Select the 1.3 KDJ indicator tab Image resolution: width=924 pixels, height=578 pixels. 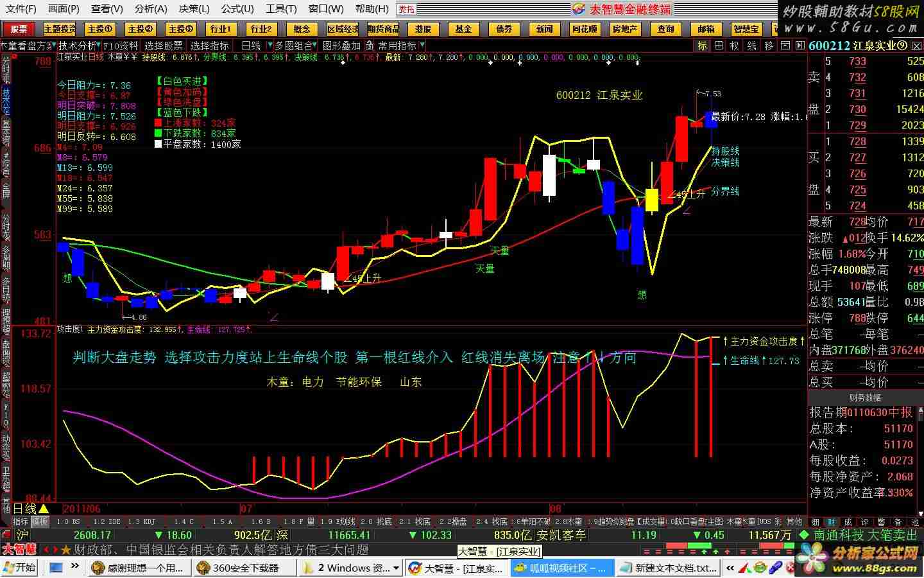(x=141, y=521)
